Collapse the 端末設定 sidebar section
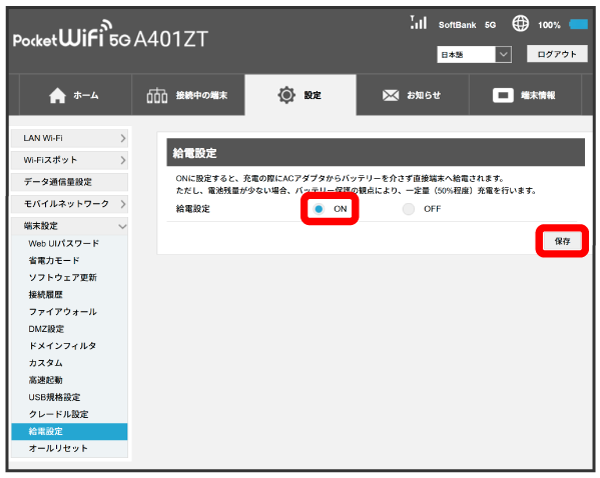This screenshot has width=600, height=478. (70, 226)
